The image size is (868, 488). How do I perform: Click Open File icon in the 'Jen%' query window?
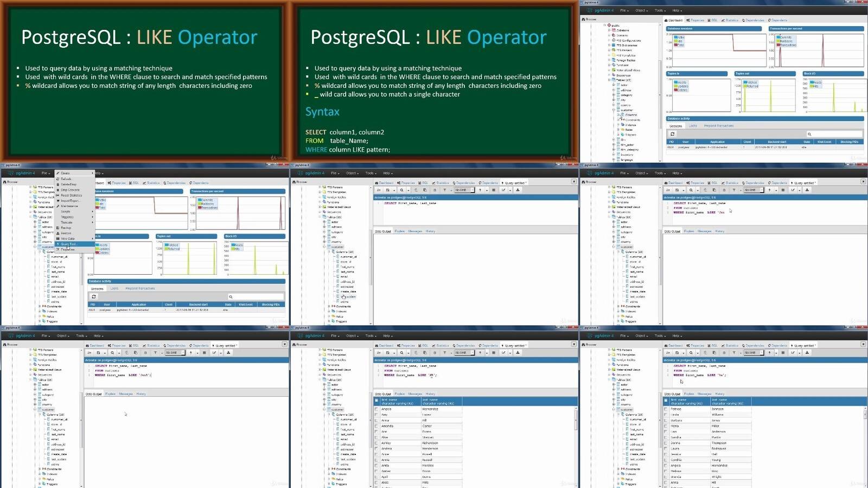(x=89, y=353)
